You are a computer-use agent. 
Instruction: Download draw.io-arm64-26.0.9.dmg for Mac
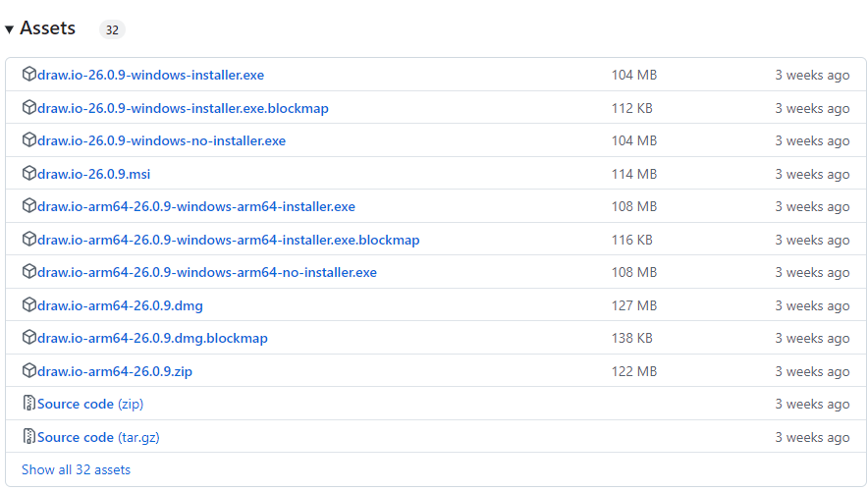(120, 305)
